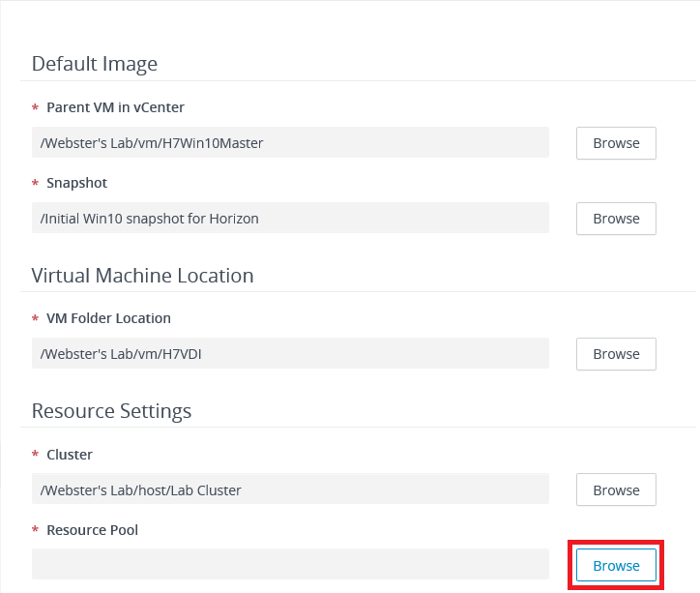The height and width of the screenshot is (593, 700).
Task: Click the required asterisk beside Parent VM
Action: point(36,108)
